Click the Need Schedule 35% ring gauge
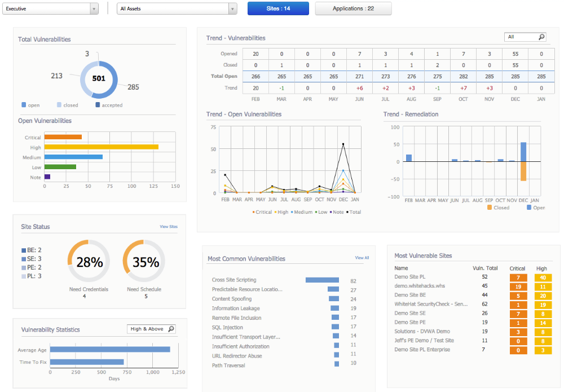The image size is (564, 392). click(x=144, y=261)
